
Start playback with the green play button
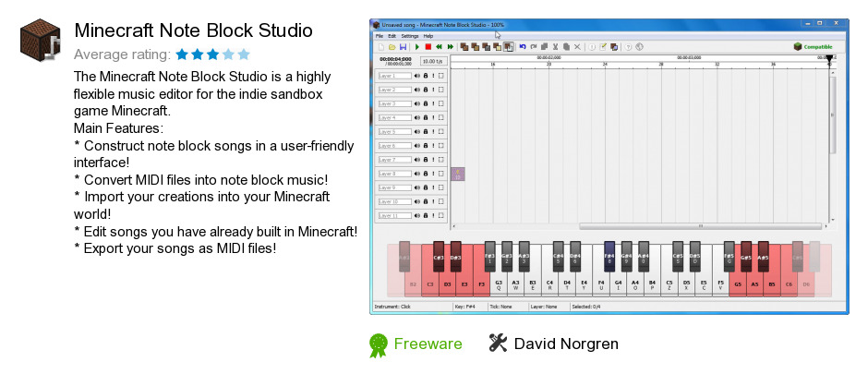tap(417, 47)
